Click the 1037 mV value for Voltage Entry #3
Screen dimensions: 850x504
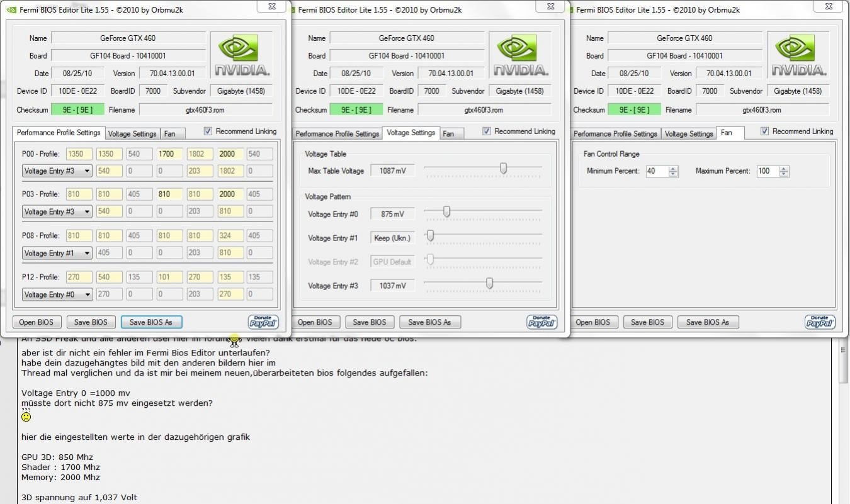(393, 286)
